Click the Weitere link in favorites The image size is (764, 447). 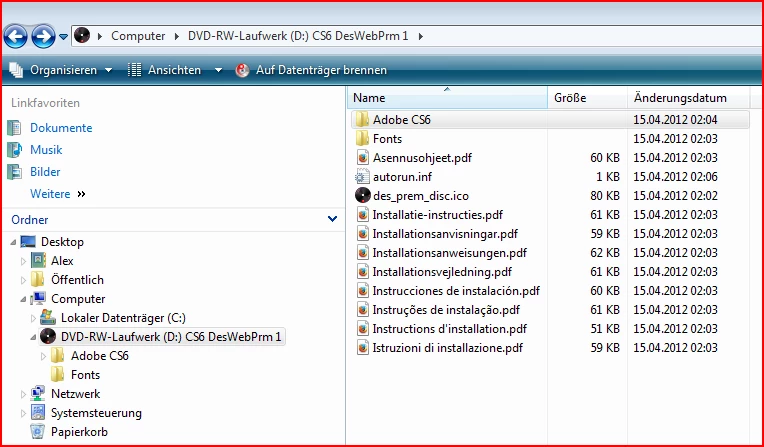click(x=50, y=194)
